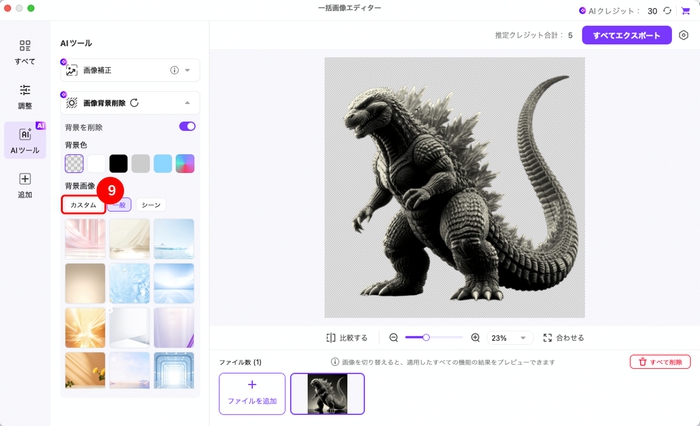Select the transparent background swatch
Screen dimensions: 700x426
[74, 163]
